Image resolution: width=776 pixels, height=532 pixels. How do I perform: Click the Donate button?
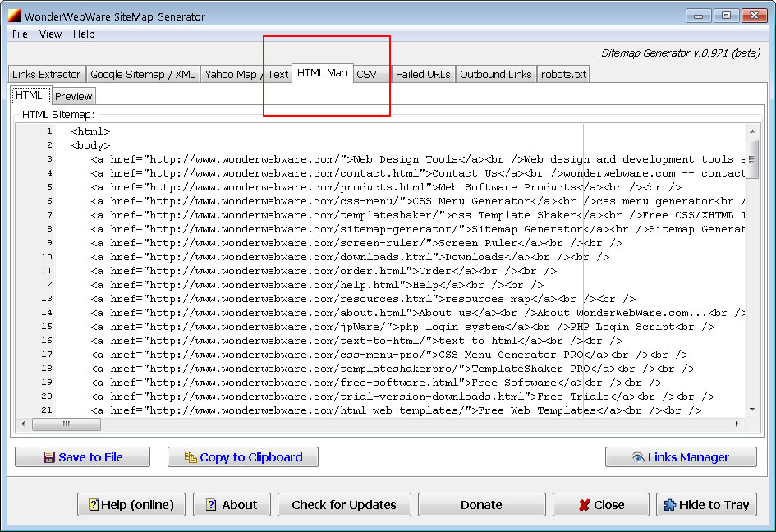pos(481,505)
